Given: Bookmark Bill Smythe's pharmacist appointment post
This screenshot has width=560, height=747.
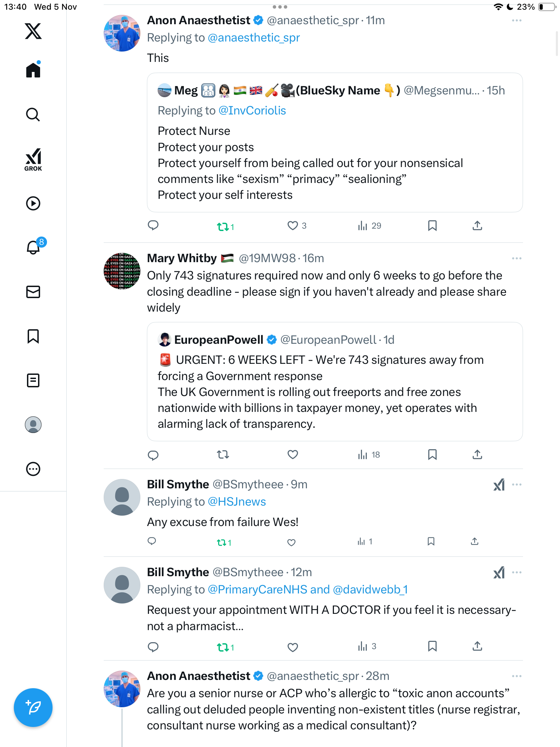Looking at the screenshot, I should coord(432,646).
